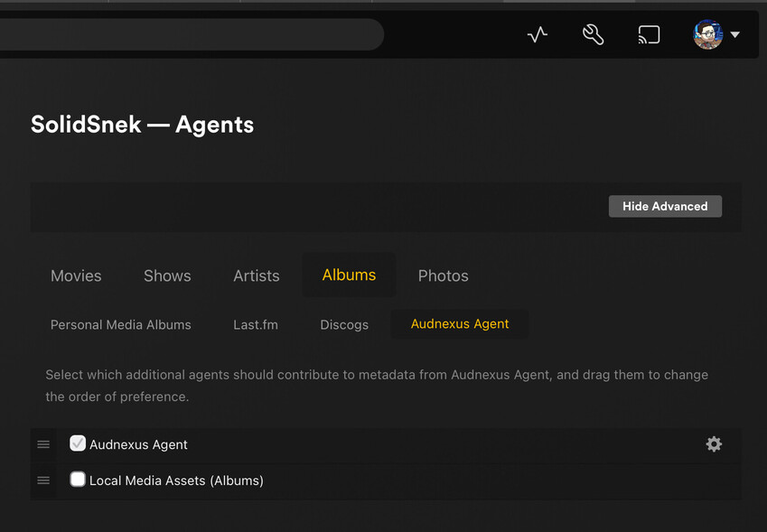
Task: Click the Audnexus Agent row drag handle
Action: coord(43,444)
